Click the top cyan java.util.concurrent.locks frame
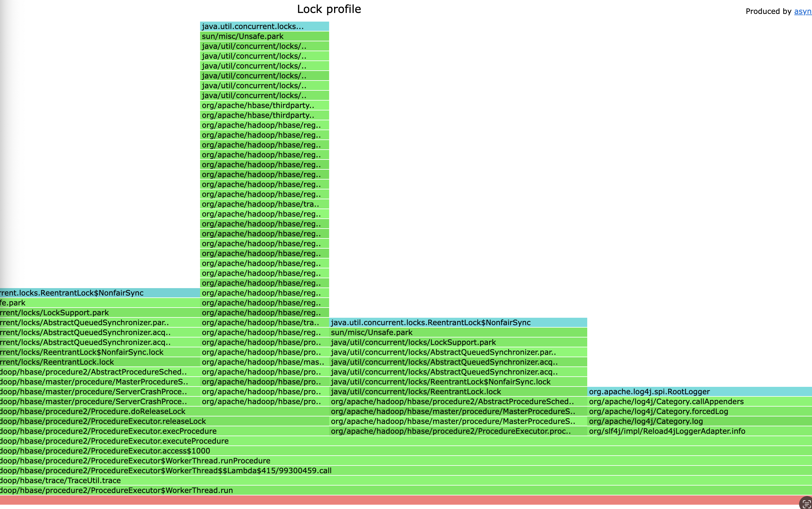 click(264, 26)
